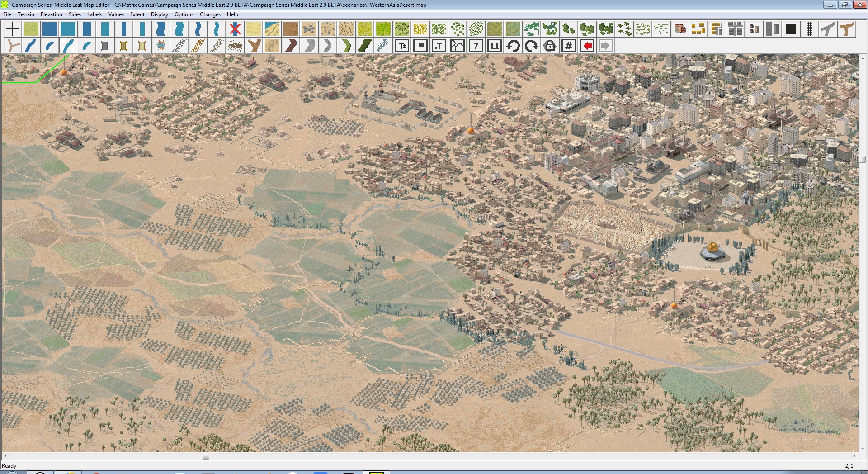This screenshot has height=474, width=868.
Task: Select the '1.1' coordinate display tool
Action: click(x=494, y=46)
